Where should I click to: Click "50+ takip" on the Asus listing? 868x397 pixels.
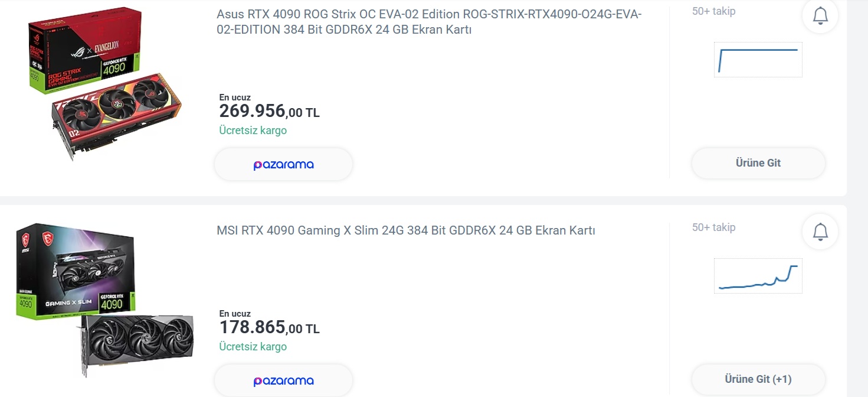click(713, 11)
